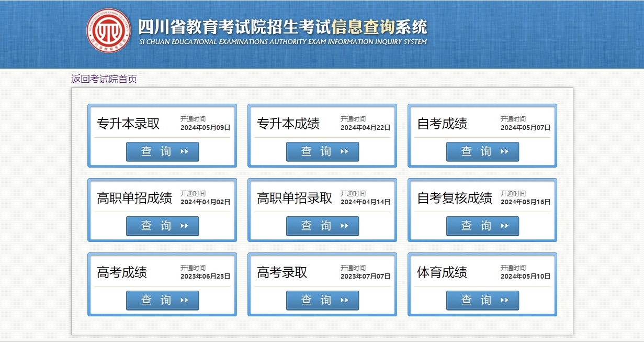Click 查询 button under 自考成绩

[482, 151]
